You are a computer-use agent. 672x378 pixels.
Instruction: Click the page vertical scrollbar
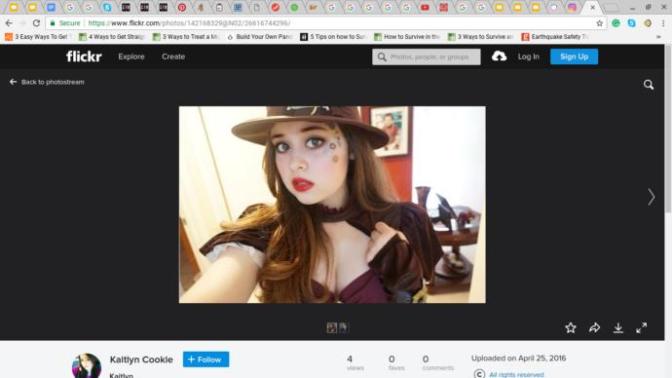(x=668, y=129)
